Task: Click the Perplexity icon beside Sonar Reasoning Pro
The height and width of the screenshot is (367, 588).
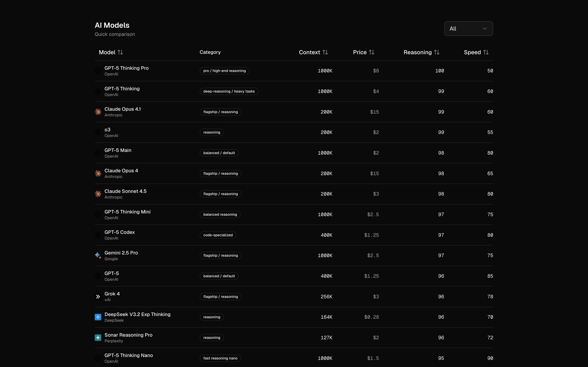Action: (98, 338)
